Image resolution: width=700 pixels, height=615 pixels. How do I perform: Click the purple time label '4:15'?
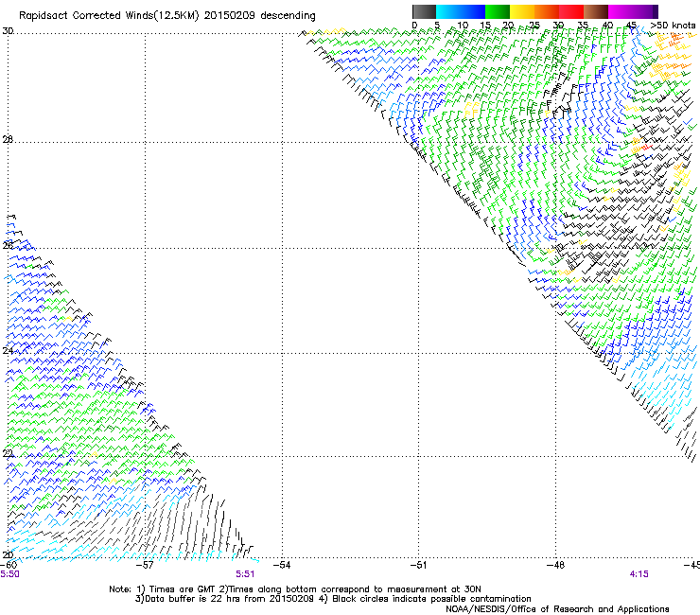pos(639,574)
